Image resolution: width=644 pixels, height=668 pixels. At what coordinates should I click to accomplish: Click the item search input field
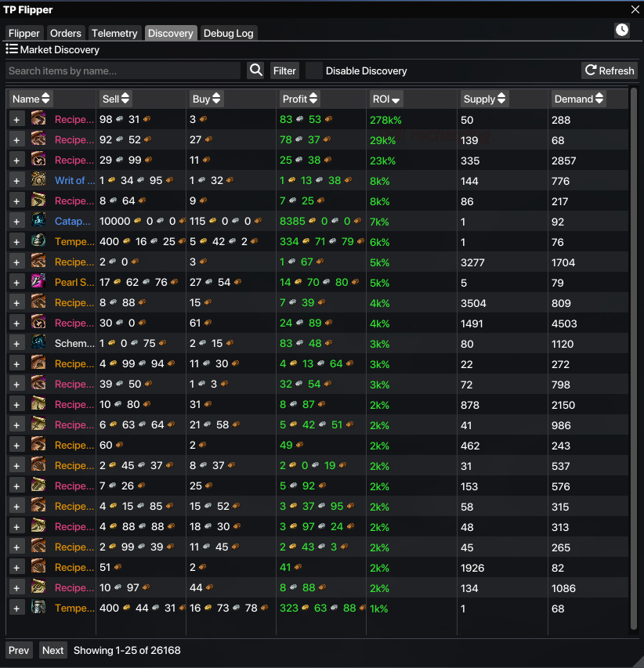(123, 70)
